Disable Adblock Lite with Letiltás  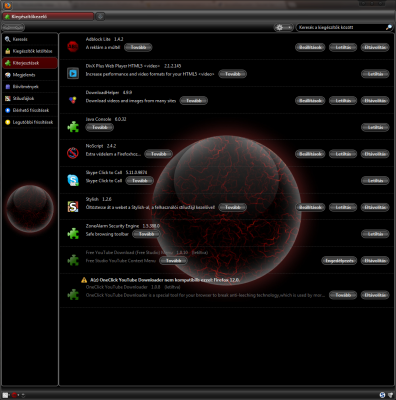[x=343, y=47]
